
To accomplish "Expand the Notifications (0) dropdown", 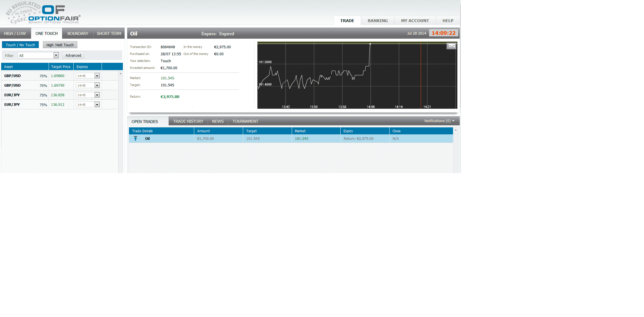I will (x=439, y=121).
